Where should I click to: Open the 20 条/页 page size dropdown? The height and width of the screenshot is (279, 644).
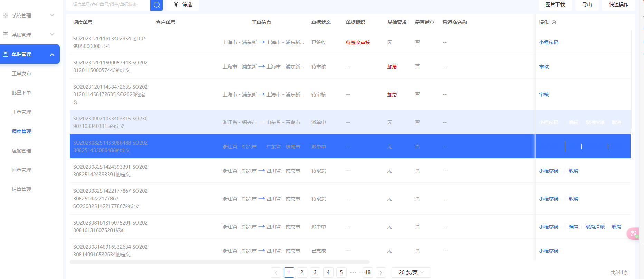click(411, 272)
